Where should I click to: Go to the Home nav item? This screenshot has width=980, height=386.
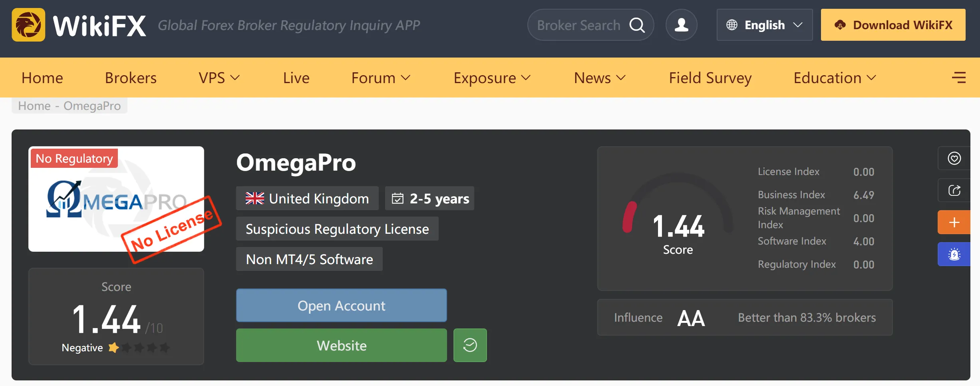(42, 78)
